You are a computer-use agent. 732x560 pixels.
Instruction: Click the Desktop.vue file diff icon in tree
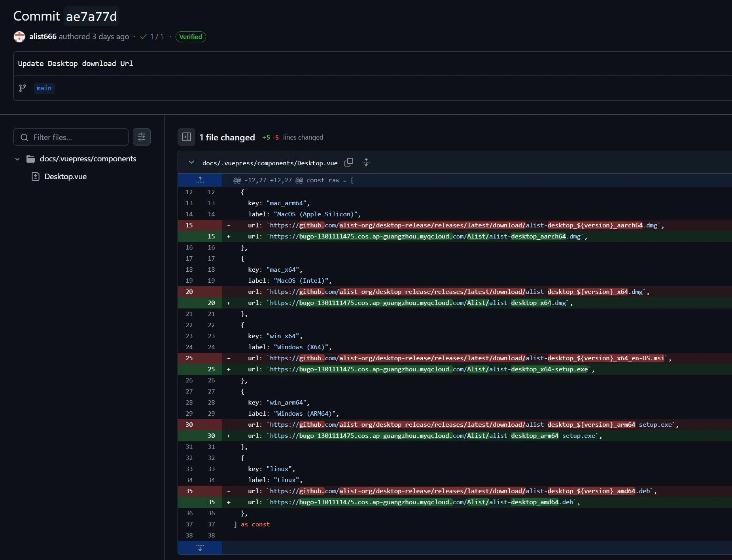coord(36,176)
